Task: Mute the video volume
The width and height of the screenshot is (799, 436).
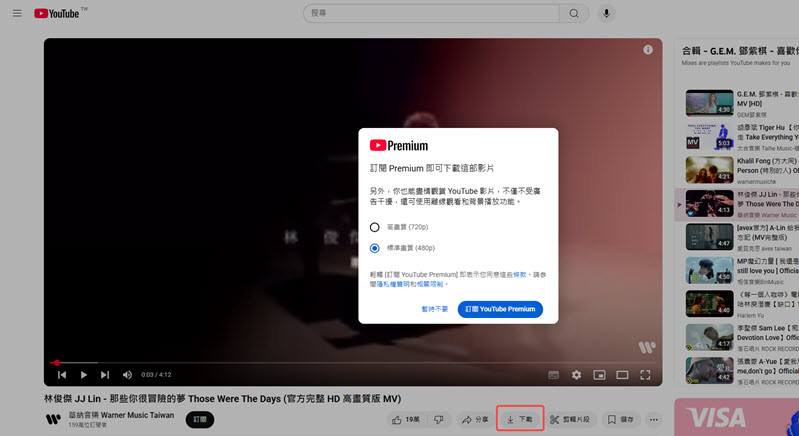Action: coord(127,375)
